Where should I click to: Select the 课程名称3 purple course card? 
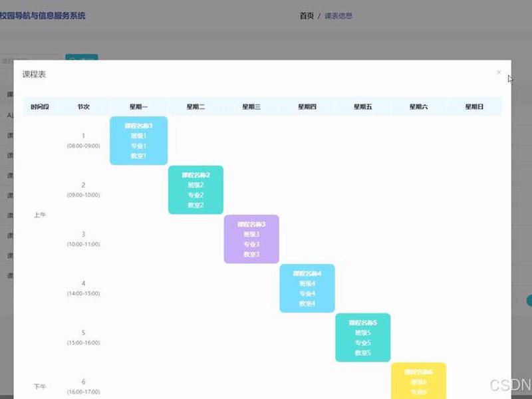[251, 239]
